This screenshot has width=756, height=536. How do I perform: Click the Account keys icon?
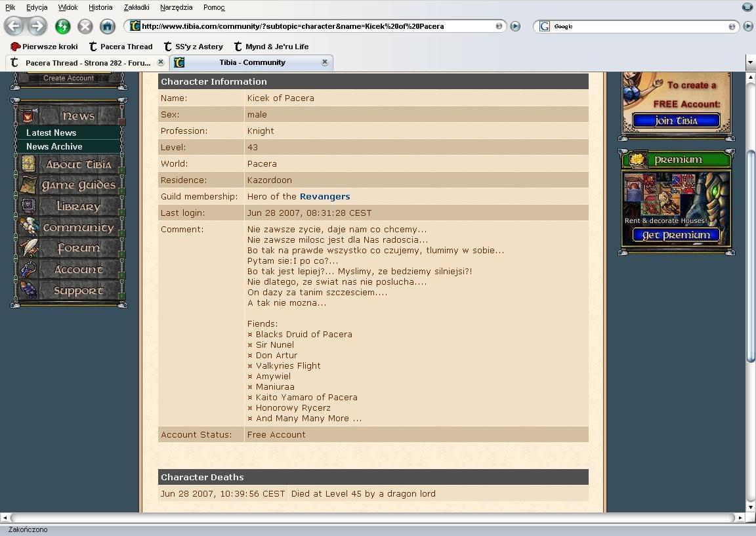(x=28, y=269)
